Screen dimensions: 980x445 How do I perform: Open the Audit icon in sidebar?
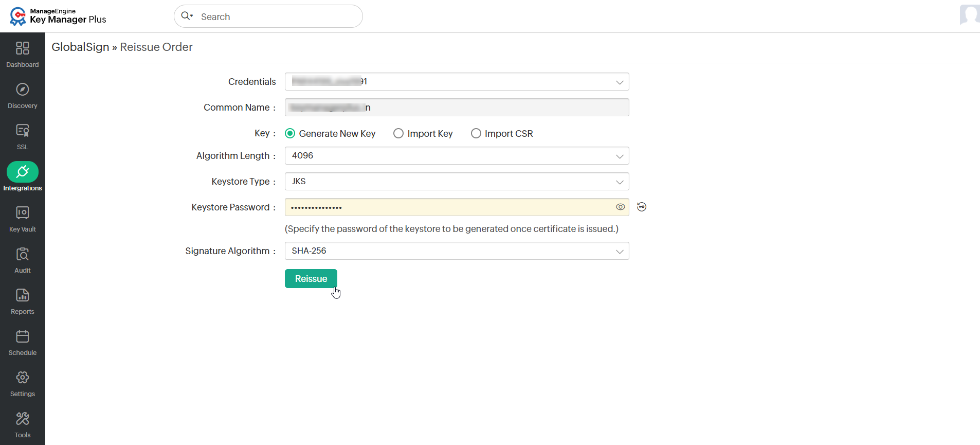[23, 254]
